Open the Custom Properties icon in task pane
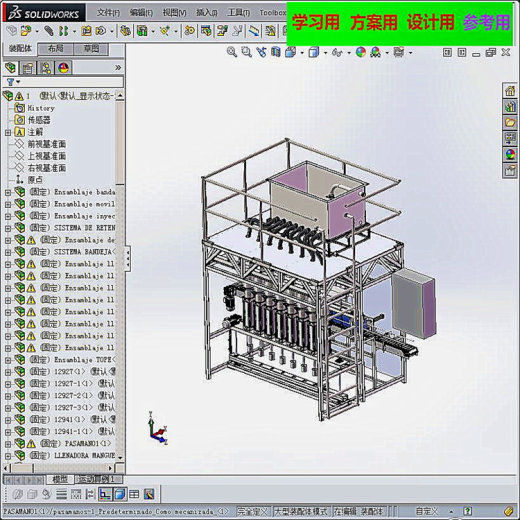The image size is (520, 520). (510, 171)
